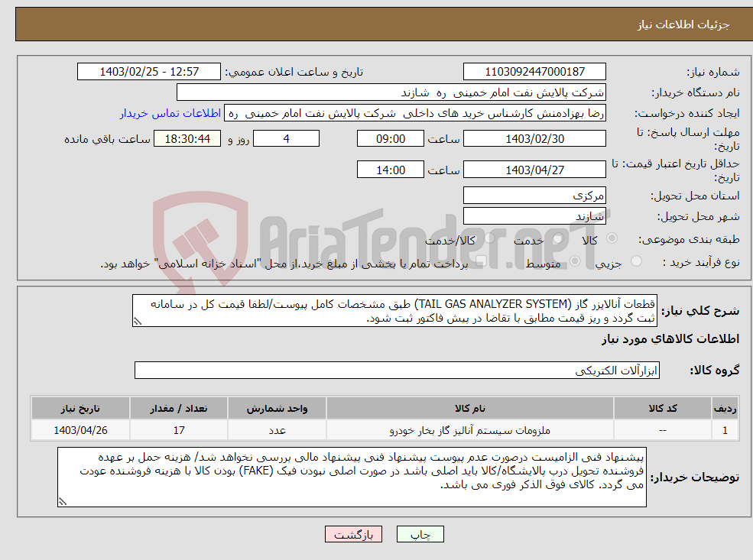Click the unit cell عدد
Viewport: 753px width, 560px height.
[x=277, y=430]
